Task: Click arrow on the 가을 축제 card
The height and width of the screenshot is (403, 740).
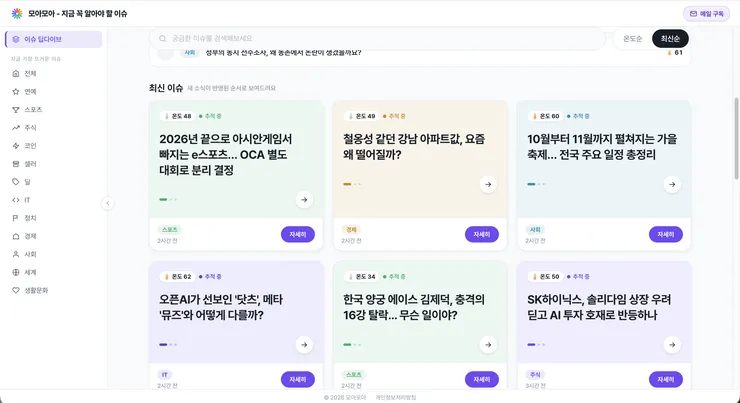Action: [x=673, y=185]
